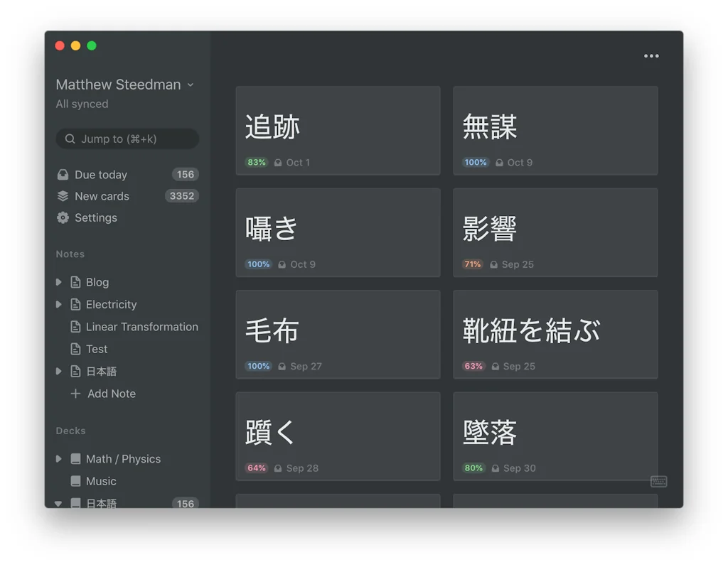Click the 83% progress badge on the 追跡 card
728x567 pixels.
(256, 162)
